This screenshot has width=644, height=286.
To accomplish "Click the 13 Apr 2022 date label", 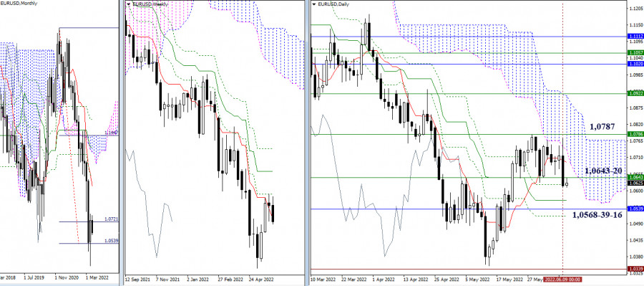I will (415, 279).
